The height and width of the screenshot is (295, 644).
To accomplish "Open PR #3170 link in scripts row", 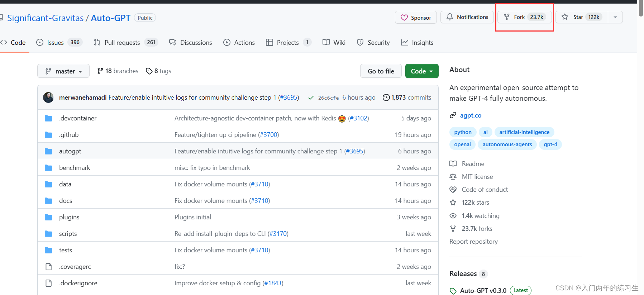I will click(x=278, y=234).
